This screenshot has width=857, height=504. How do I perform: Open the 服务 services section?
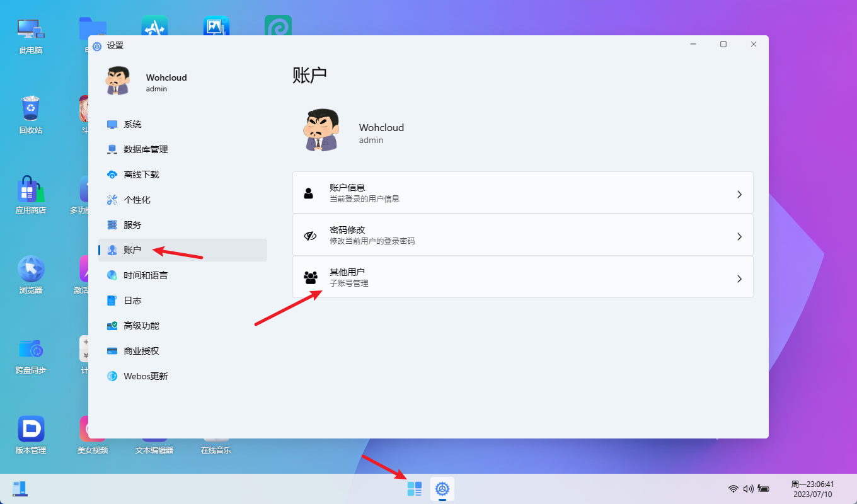point(132,225)
